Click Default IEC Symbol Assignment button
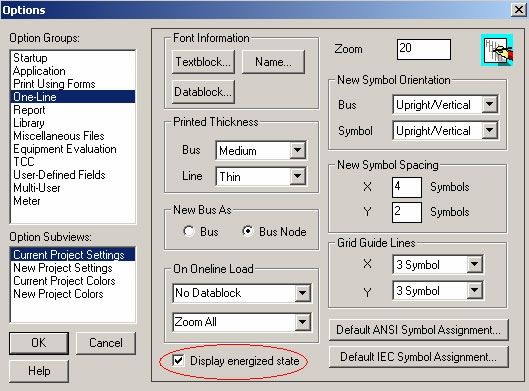 418,357
